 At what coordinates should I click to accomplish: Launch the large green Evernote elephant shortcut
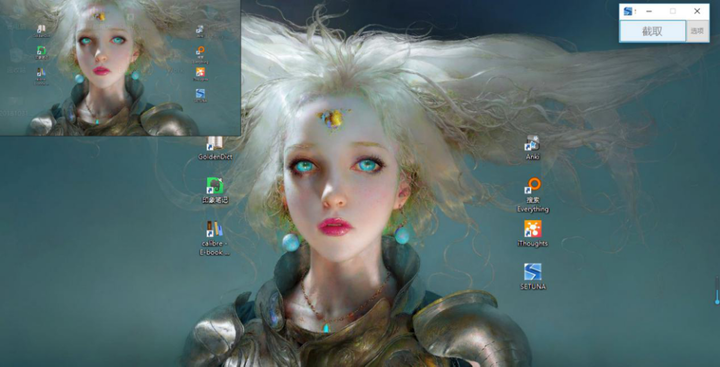click(215, 190)
